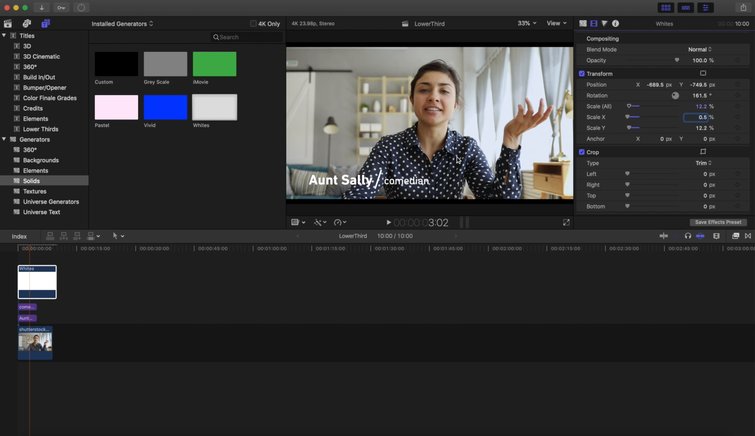The height and width of the screenshot is (436, 755).
Task: Click the Transform on-screen controls icon
Action: [x=703, y=73]
